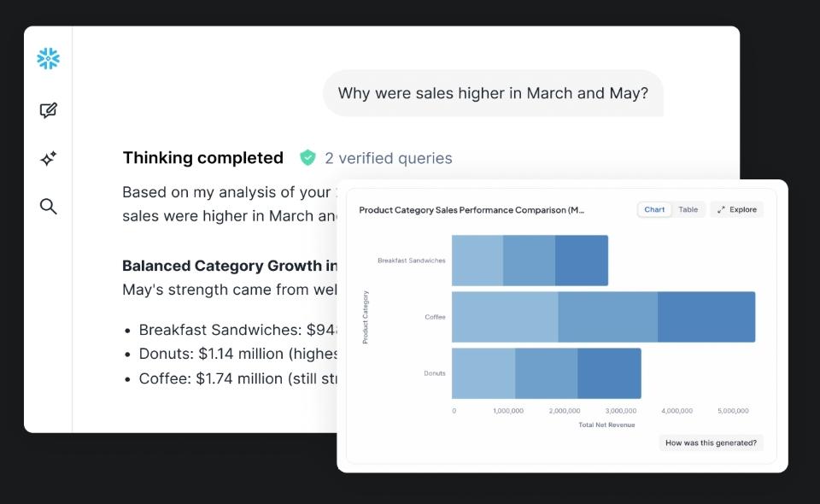Click the sparkles AI icon in sidebar
Image resolution: width=820 pixels, height=504 pixels.
pos(49,158)
